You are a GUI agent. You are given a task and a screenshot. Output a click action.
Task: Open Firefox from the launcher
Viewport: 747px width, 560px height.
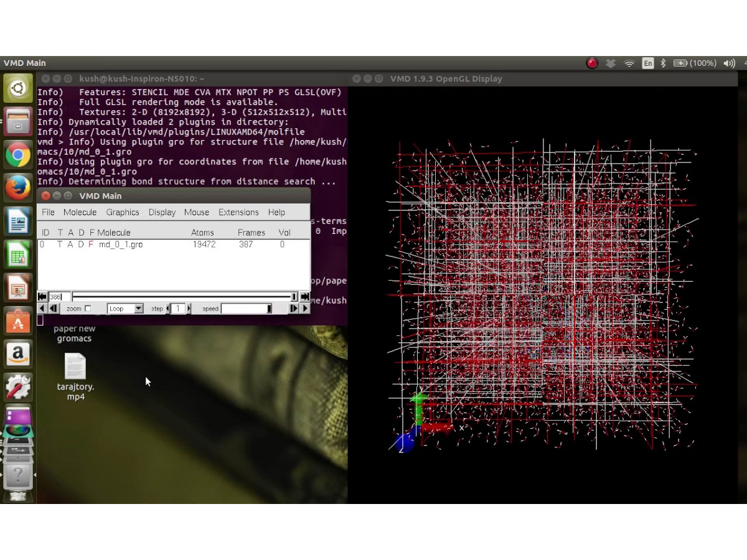[18, 187]
